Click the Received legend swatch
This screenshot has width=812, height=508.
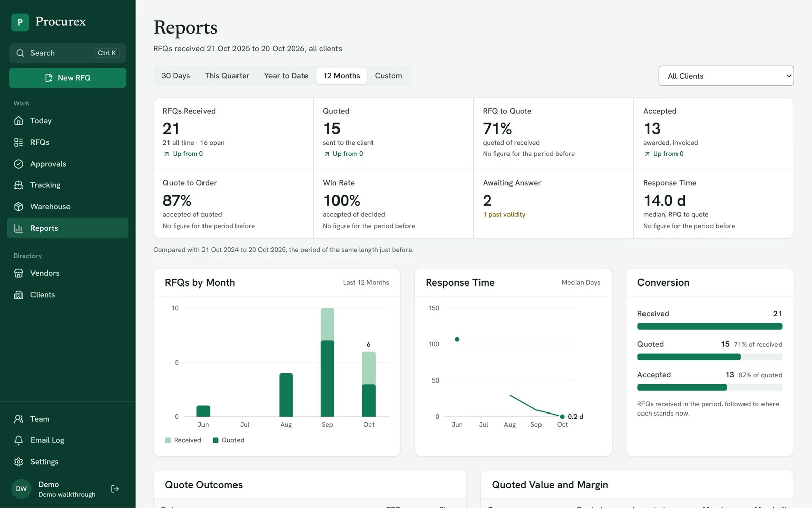pyautogui.click(x=168, y=440)
